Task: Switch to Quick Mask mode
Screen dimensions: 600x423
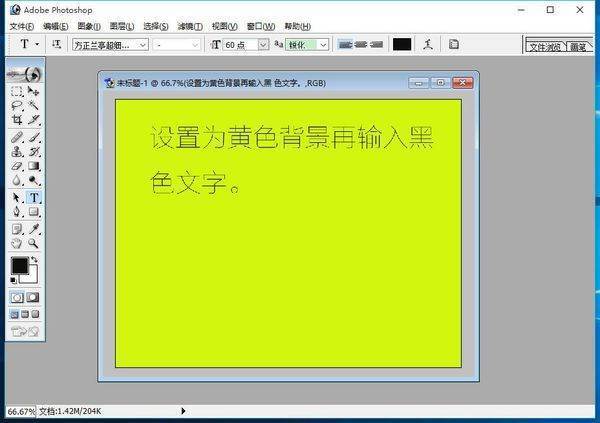Action: (33, 297)
